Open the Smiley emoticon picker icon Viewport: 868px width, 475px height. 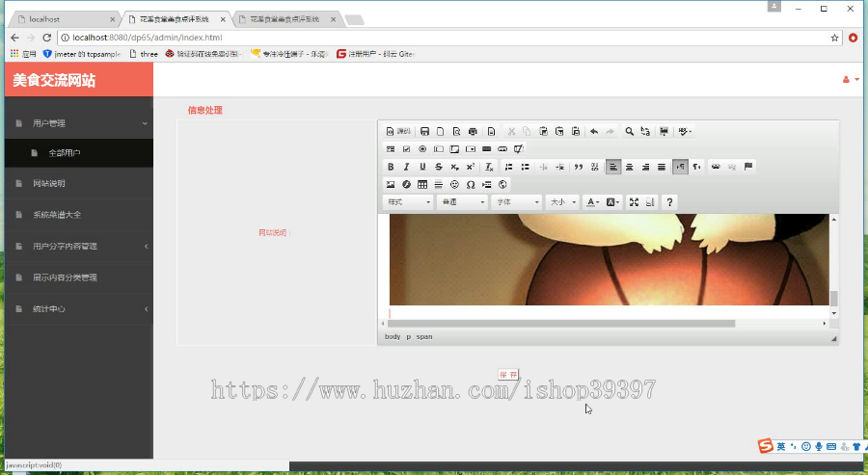coord(454,185)
